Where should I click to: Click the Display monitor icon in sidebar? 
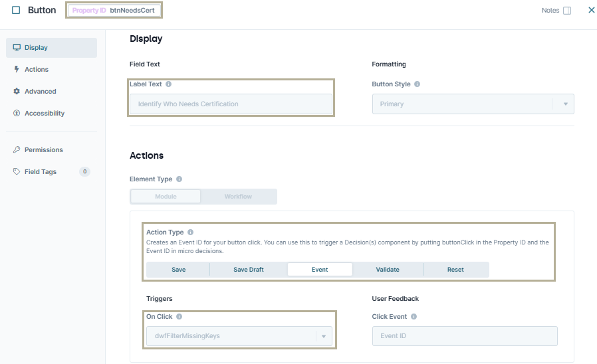pos(17,48)
